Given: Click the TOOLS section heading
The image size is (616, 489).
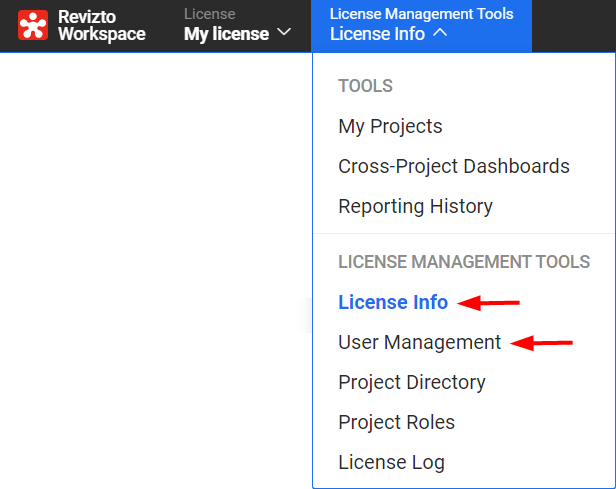Looking at the screenshot, I should coord(365,86).
